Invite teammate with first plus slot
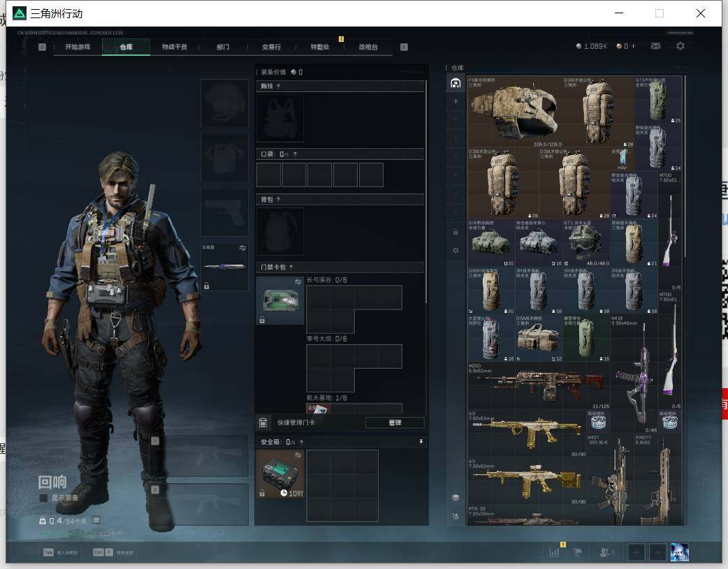Image resolution: width=728 pixels, height=569 pixels. click(x=636, y=552)
